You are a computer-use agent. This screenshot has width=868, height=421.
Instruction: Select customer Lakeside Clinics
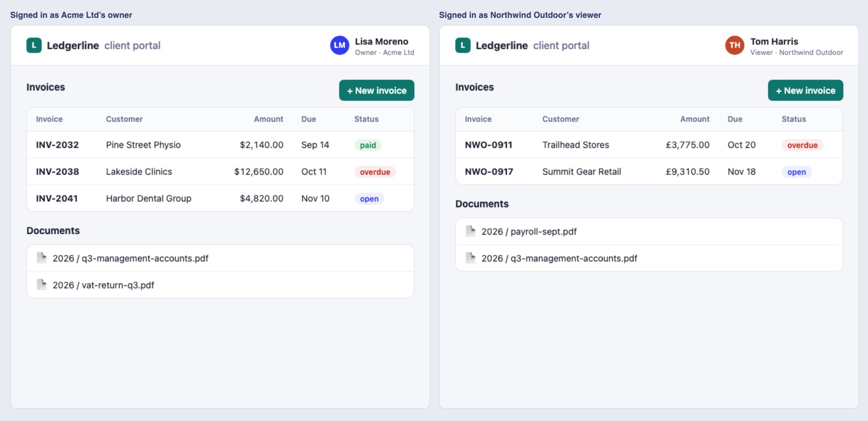coord(139,172)
